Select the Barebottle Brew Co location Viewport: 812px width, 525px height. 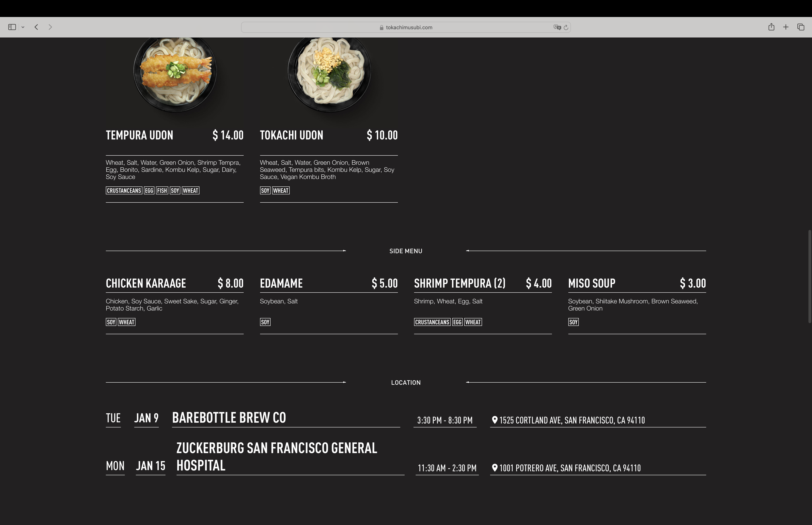(x=229, y=418)
